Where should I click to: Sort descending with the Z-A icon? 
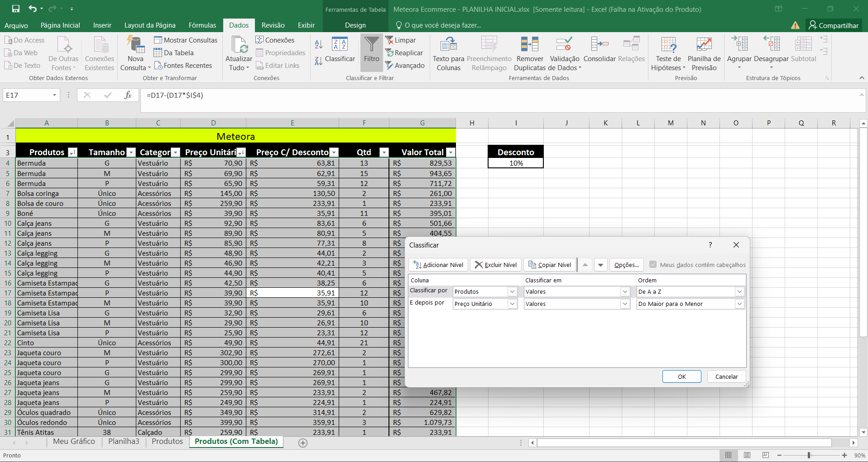318,61
